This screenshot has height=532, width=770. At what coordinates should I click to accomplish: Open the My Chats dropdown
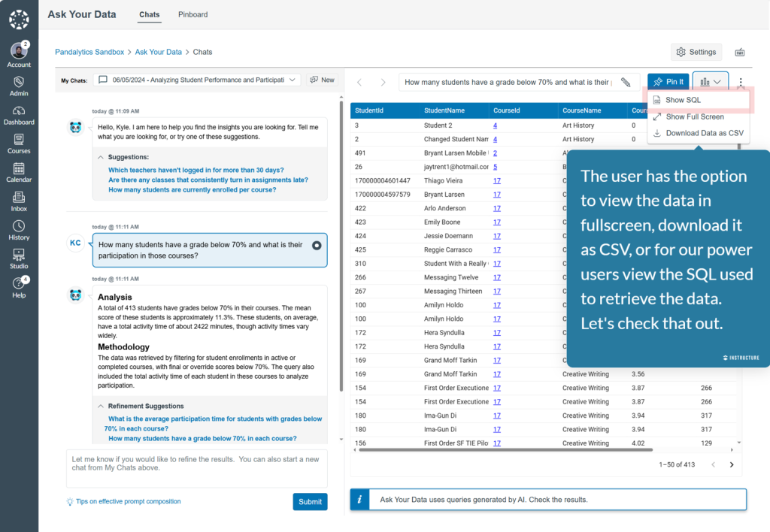197,80
